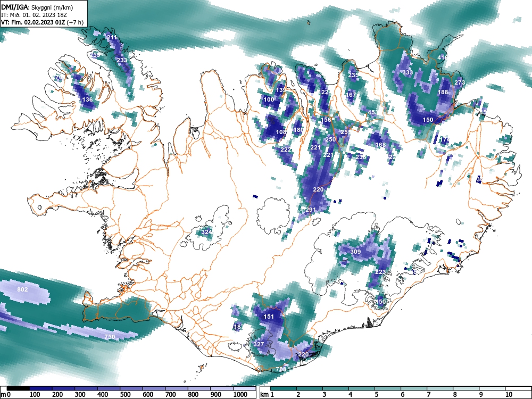Click the visibility value 108

click(x=281, y=132)
